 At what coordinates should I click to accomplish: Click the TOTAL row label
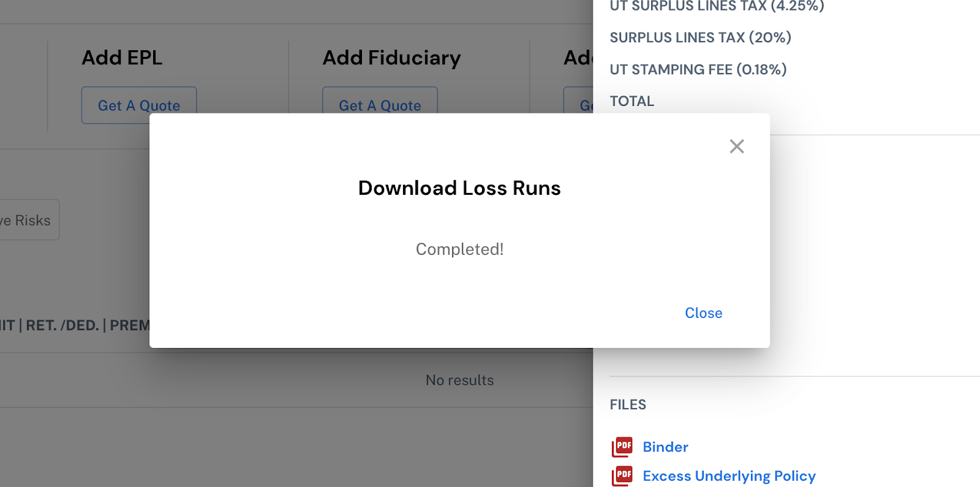click(x=631, y=101)
